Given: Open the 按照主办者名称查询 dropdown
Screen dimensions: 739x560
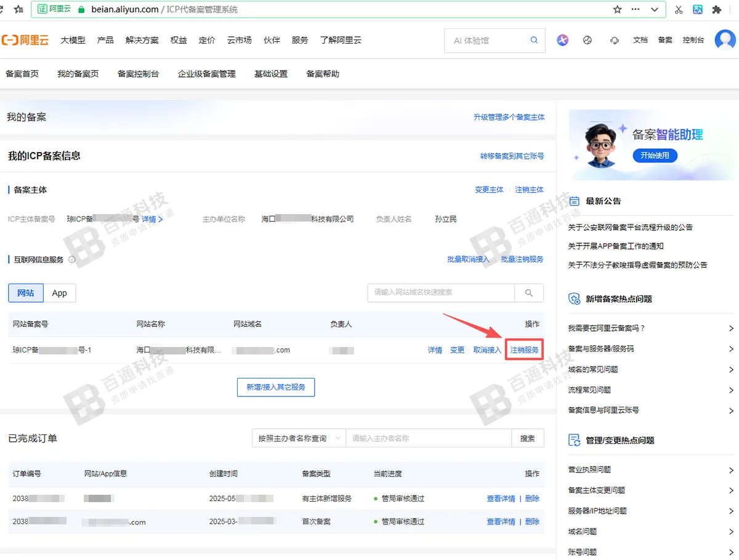Looking at the screenshot, I should (298, 438).
